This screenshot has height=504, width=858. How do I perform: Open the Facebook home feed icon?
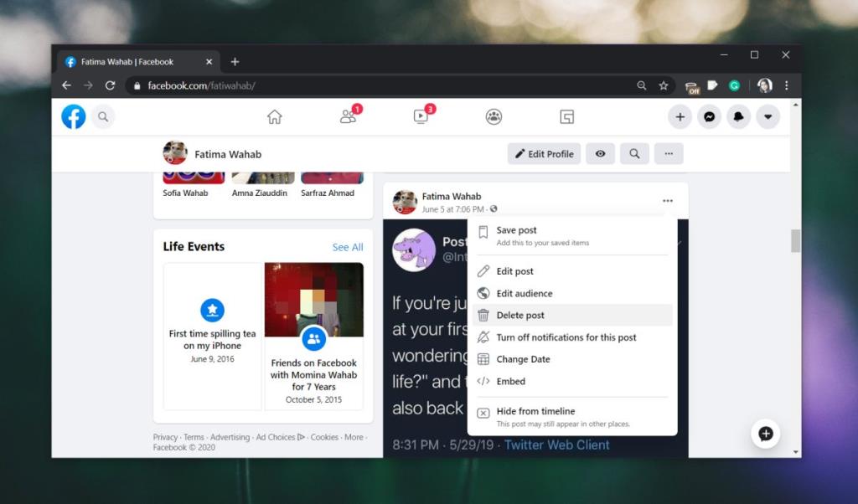275,117
